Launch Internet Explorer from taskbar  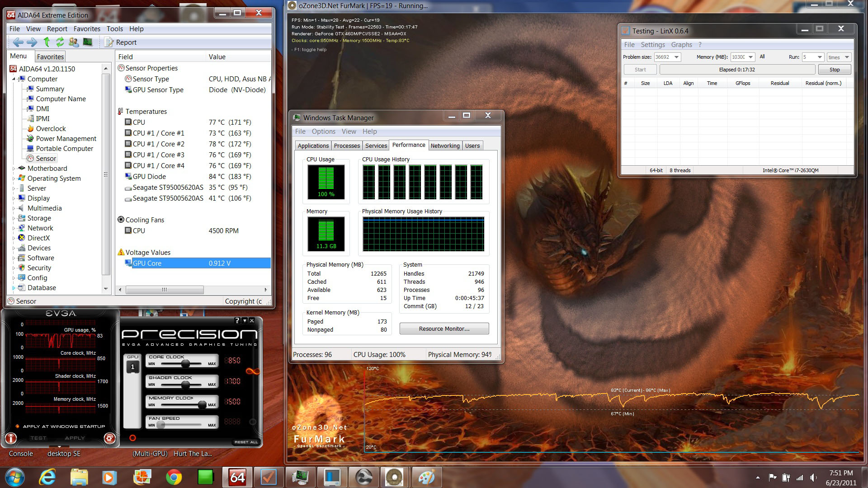click(x=47, y=477)
